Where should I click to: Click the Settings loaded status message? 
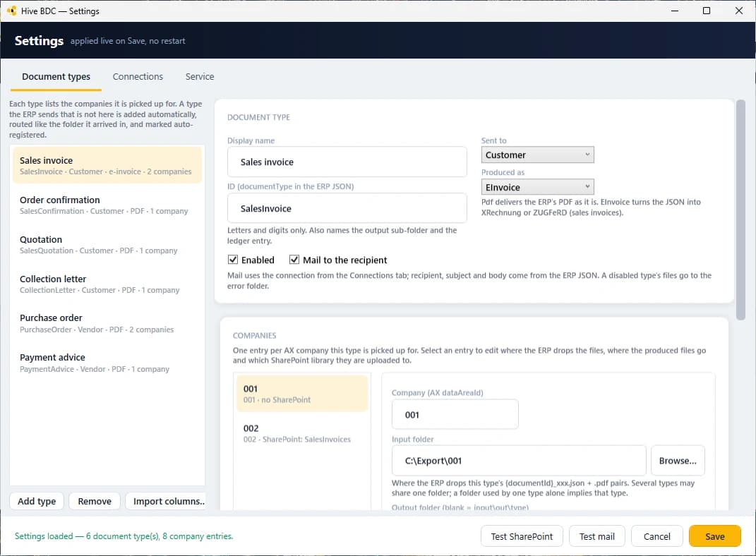click(124, 536)
